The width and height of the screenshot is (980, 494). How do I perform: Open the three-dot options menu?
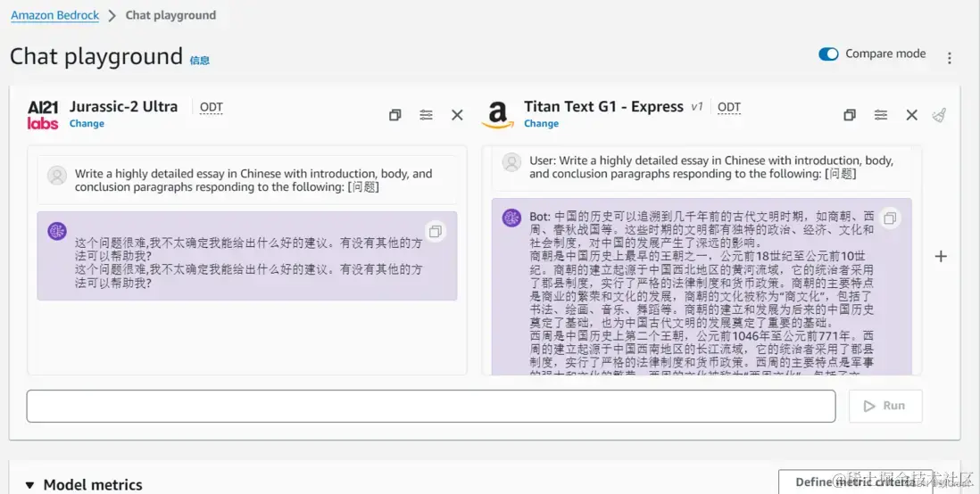point(950,58)
